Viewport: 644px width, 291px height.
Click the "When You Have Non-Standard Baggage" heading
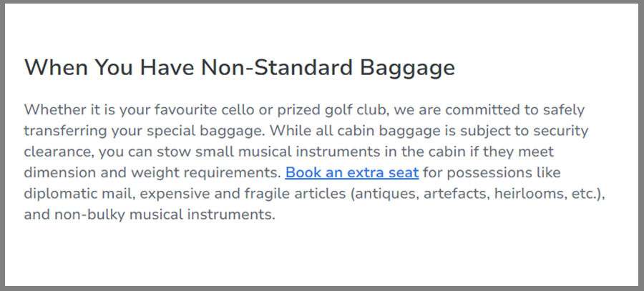[x=240, y=68]
